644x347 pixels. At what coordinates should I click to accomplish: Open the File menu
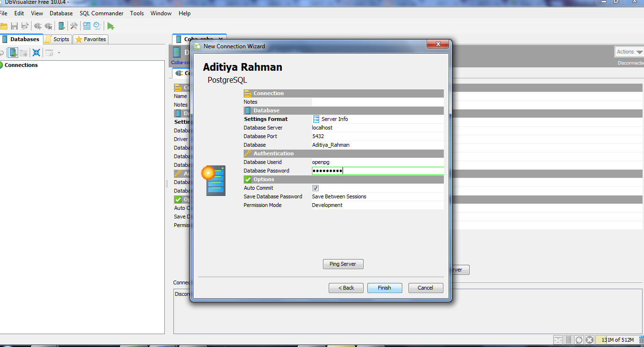coord(3,13)
